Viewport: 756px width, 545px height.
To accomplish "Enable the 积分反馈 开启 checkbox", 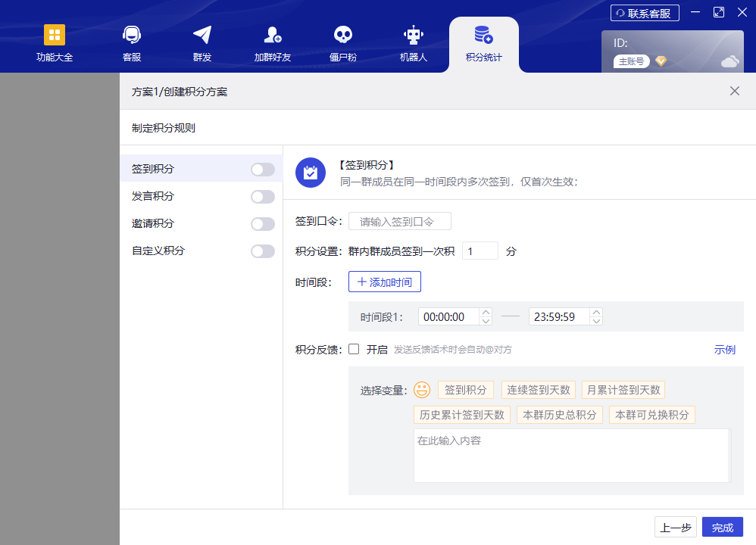I will (354, 350).
